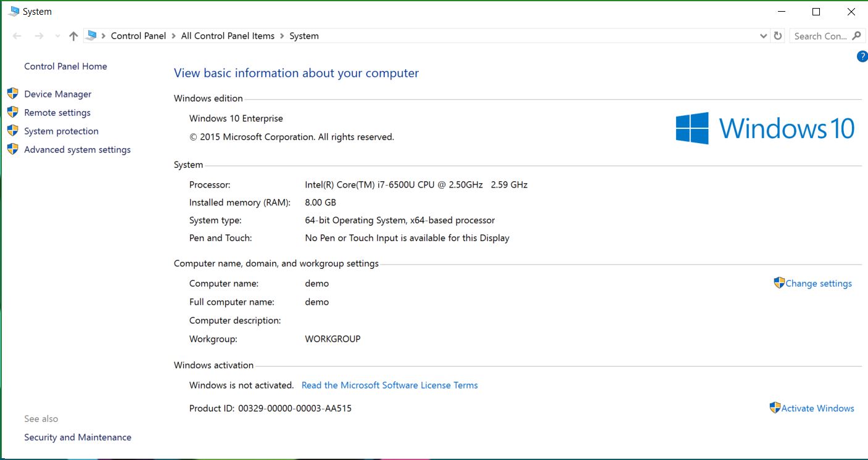Select All Control Panel Items breadcrumb
This screenshot has height=460, width=868.
228,36
